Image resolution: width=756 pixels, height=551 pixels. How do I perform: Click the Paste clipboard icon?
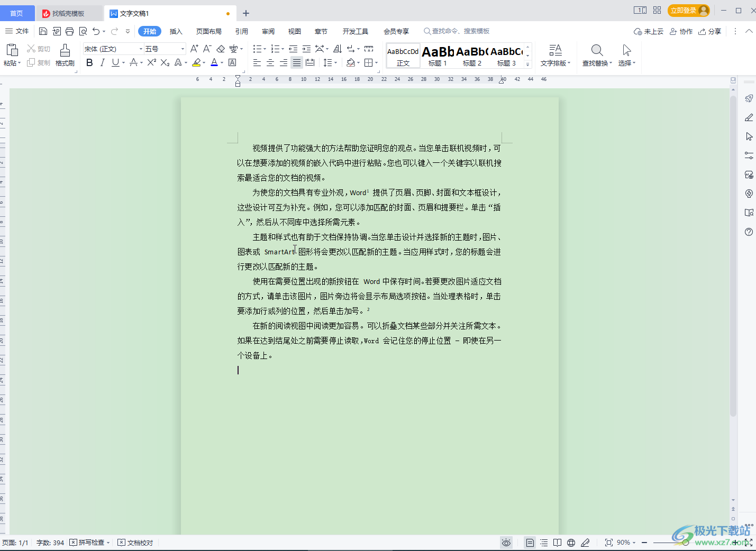pos(12,50)
